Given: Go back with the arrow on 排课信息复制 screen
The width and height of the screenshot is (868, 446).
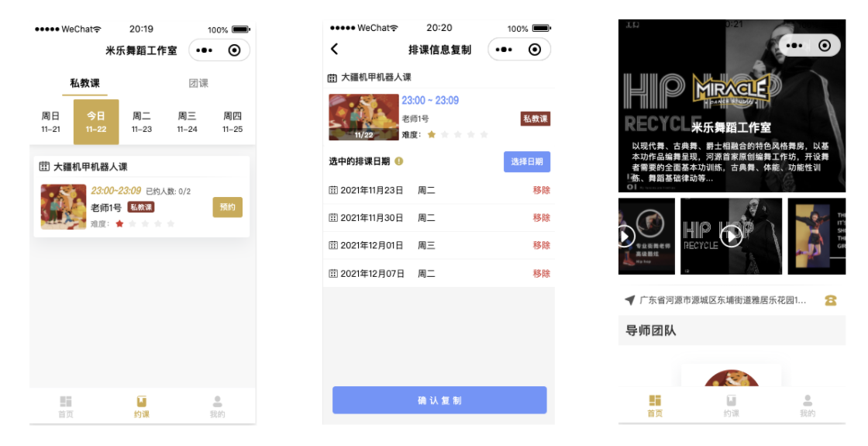Looking at the screenshot, I should (334, 49).
